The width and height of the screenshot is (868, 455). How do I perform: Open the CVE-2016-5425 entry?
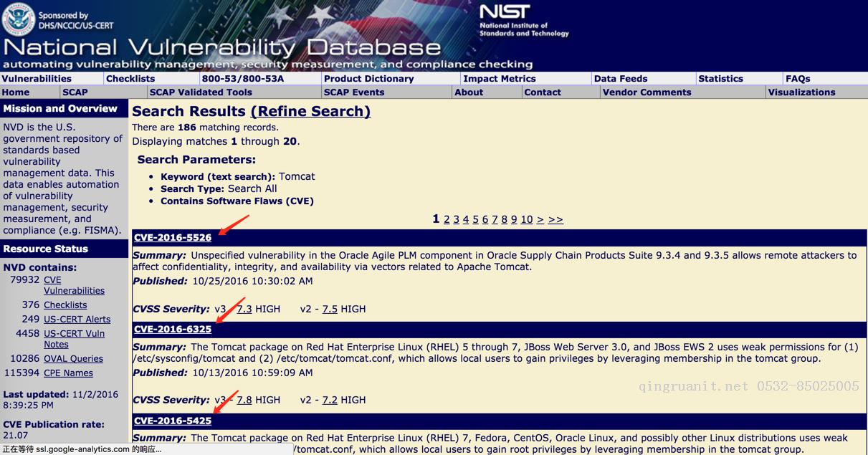pyautogui.click(x=173, y=421)
